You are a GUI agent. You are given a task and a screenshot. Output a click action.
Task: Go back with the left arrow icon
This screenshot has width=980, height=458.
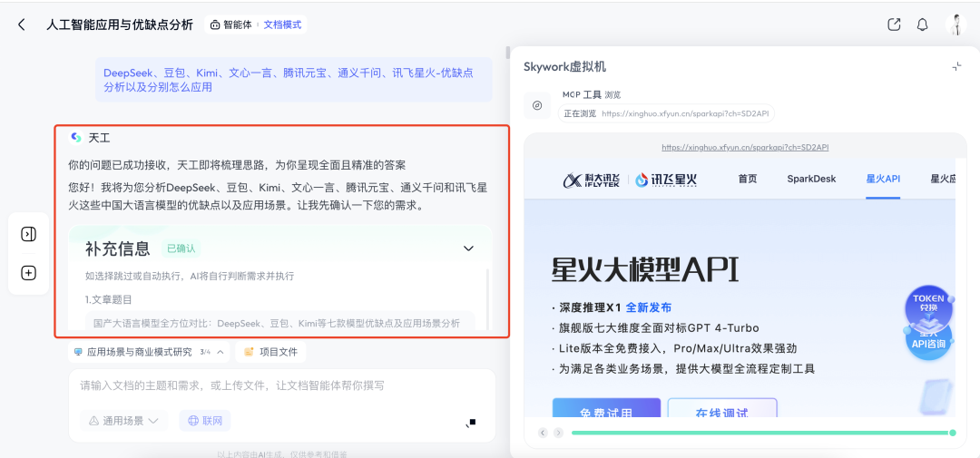click(x=22, y=25)
